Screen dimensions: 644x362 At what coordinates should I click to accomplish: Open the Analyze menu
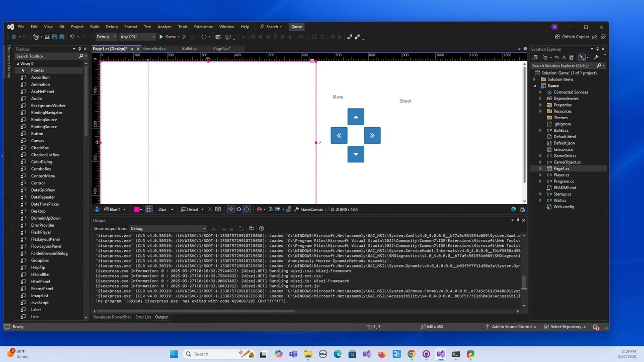165,27
